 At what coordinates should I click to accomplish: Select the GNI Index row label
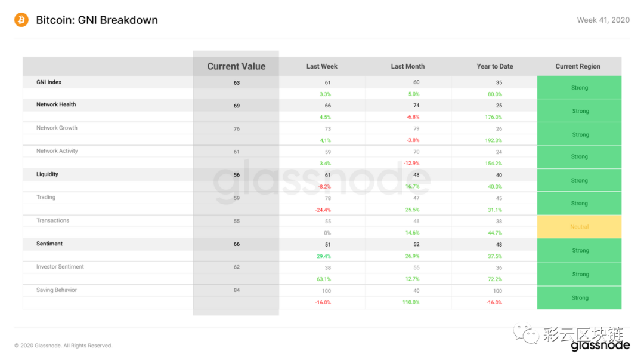pyautogui.click(x=49, y=82)
